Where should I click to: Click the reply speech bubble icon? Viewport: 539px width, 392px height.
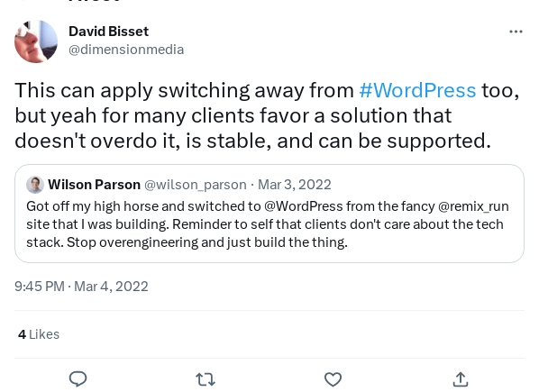[78, 379]
